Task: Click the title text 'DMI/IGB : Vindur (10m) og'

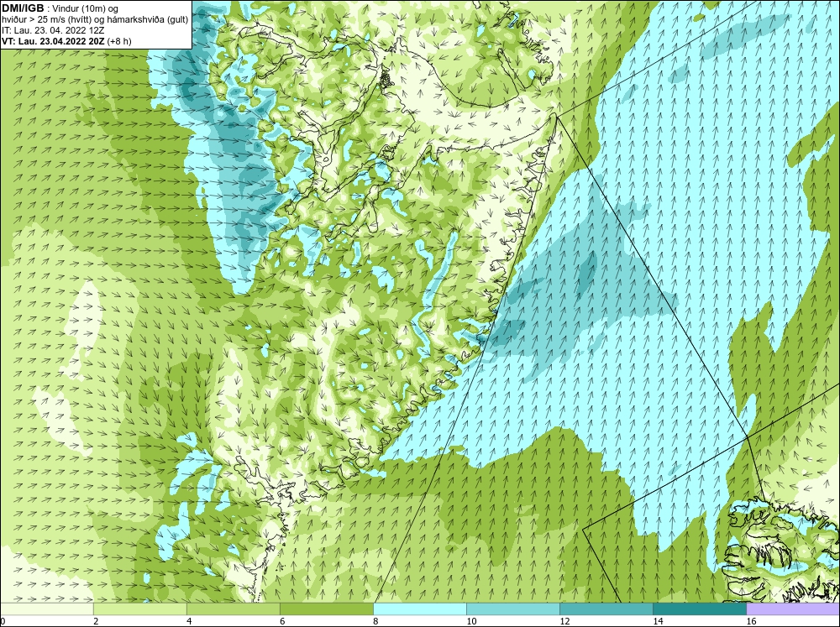Action: click(x=60, y=8)
